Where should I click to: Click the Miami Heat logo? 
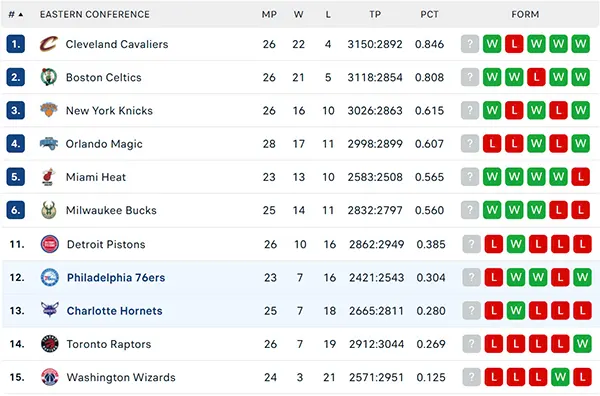point(48,177)
